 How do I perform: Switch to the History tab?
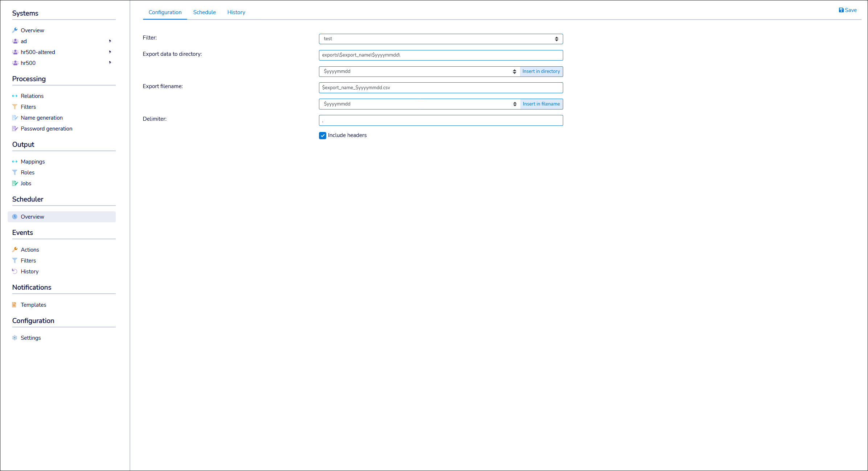(x=236, y=12)
